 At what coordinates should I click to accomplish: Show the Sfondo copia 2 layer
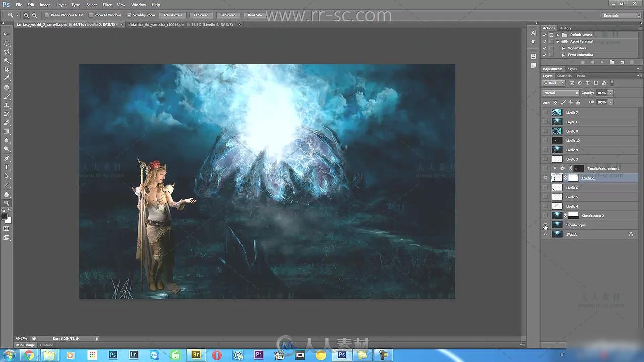tap(546, 216)
